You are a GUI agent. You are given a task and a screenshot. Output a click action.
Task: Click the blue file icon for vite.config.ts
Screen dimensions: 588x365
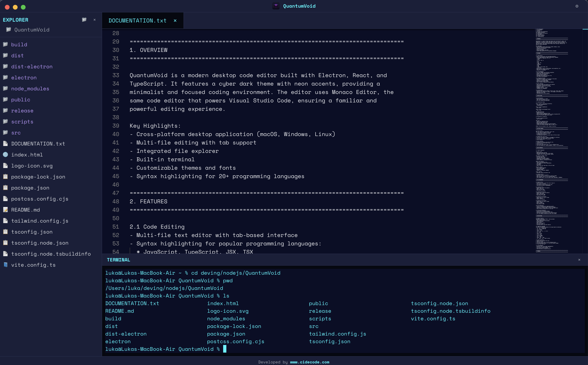pyautogui.click(x=5, y=265)
